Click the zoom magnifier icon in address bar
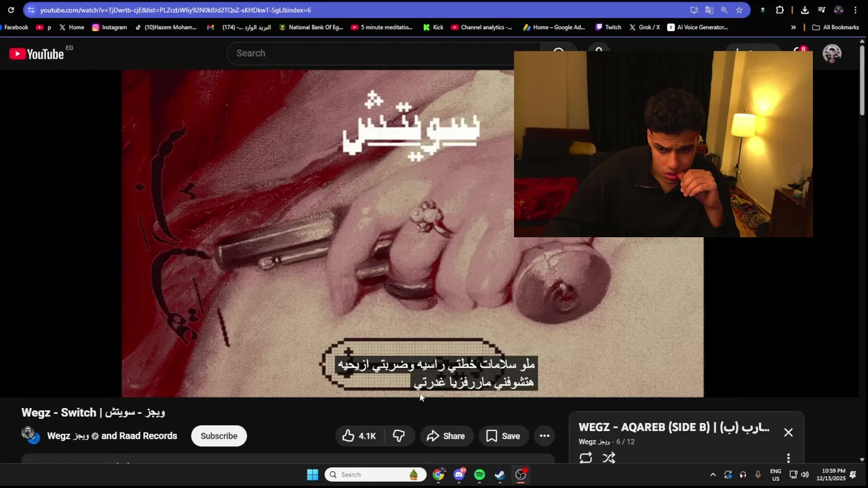The image size is (868, 488). (724, 10)
